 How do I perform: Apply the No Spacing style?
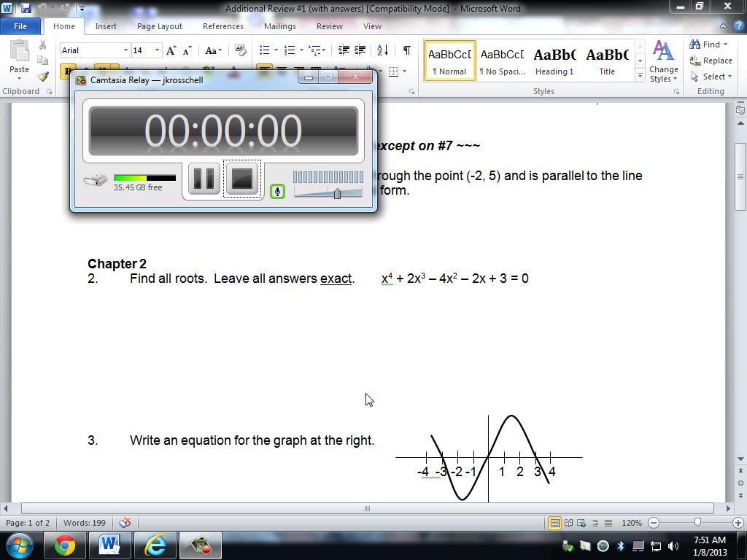click(x=502, y=61)
